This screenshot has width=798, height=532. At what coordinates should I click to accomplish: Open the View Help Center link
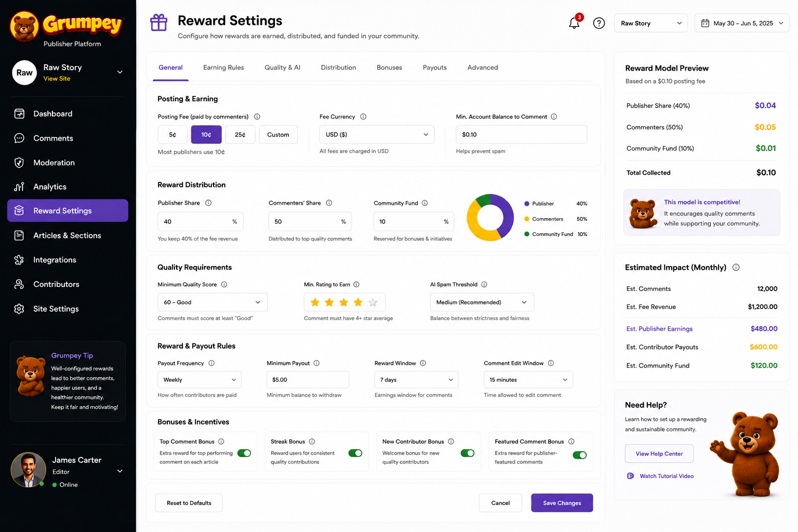(x=659, y=454)
